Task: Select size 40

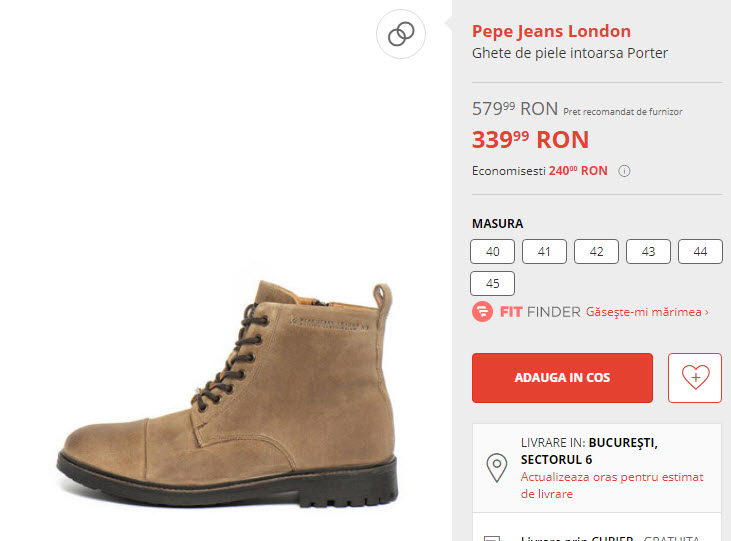Action: tap(492, 251)
